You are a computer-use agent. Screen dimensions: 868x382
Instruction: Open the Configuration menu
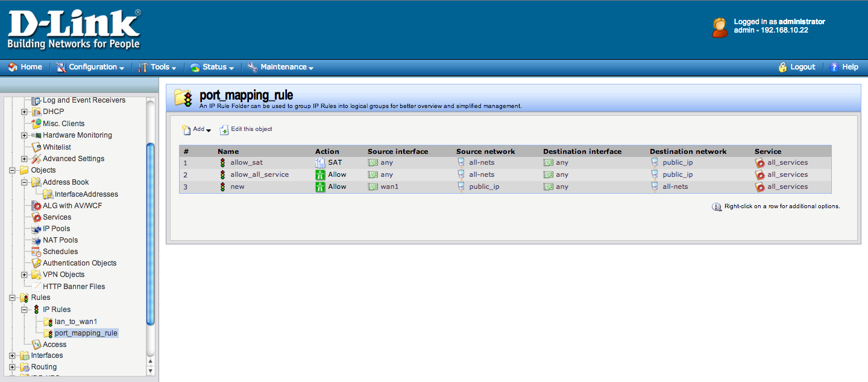[91, 67]
